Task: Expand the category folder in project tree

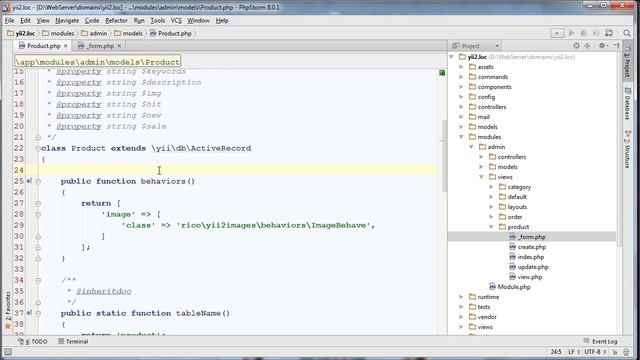Action: point(491,187)
